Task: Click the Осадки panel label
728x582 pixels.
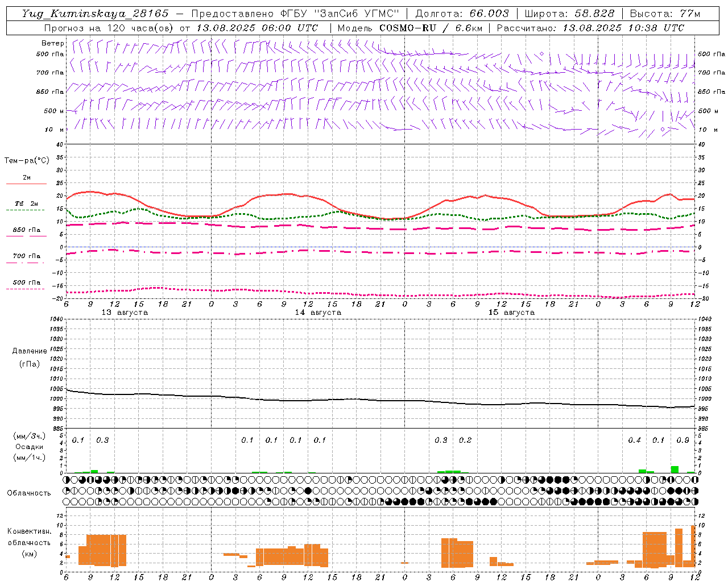Action: point(30,447)
